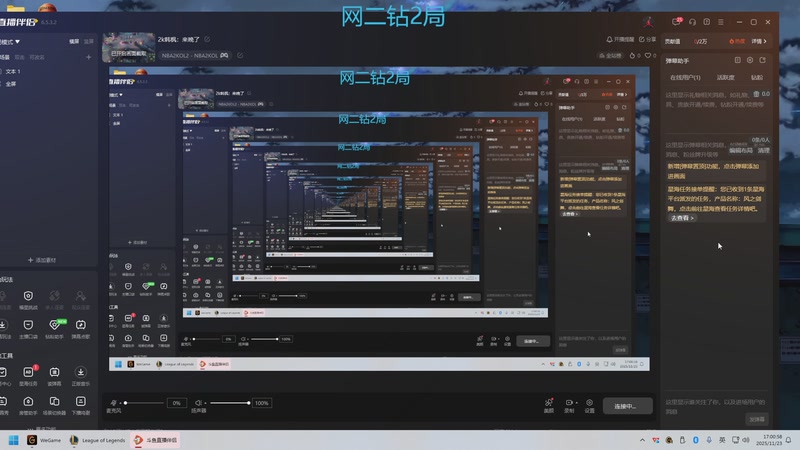Click the 编辑布局 button

coord(741,151)
